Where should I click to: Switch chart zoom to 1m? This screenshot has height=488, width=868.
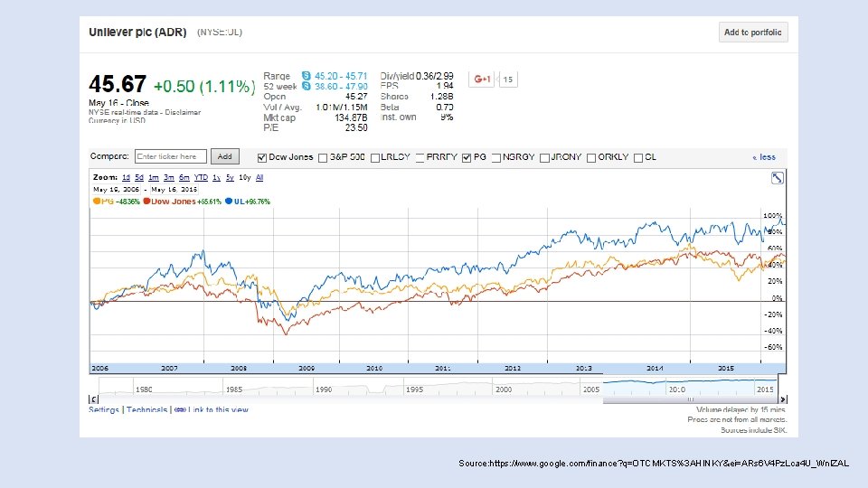click(154, 178)
